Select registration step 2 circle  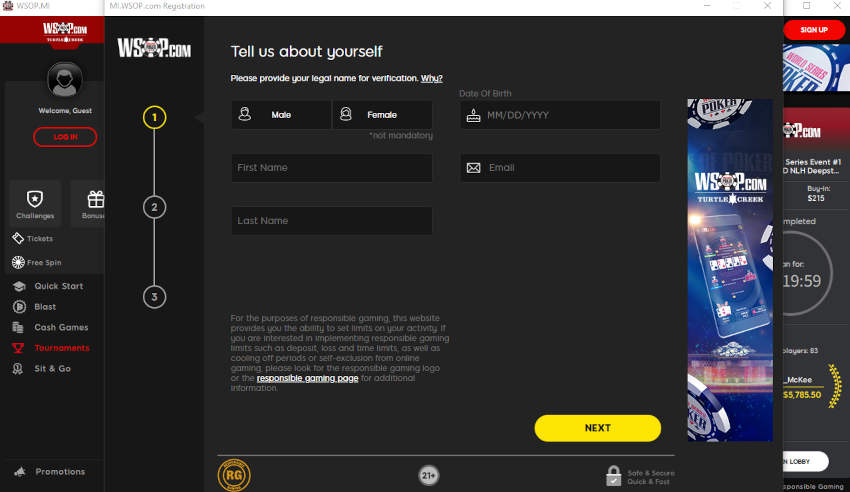154,207
